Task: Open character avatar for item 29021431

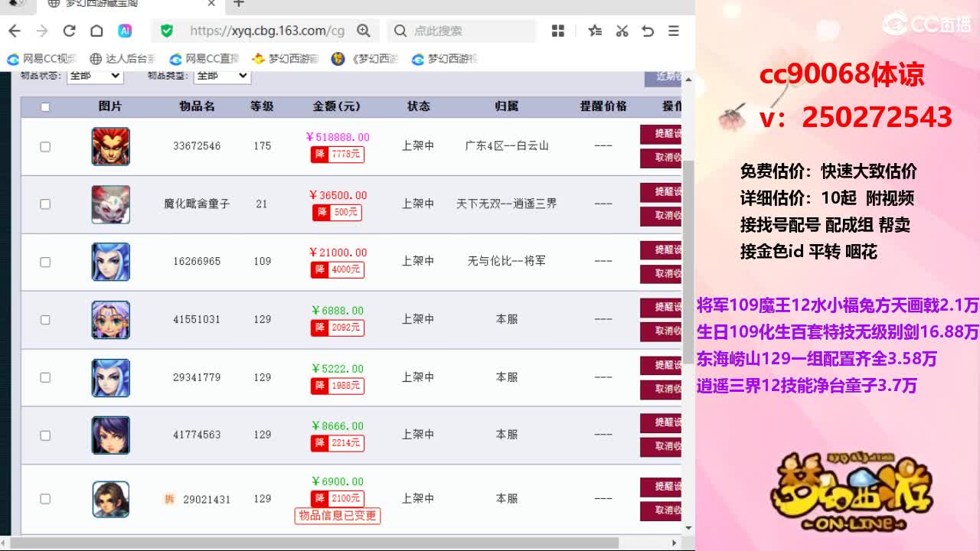Action: 111,499
